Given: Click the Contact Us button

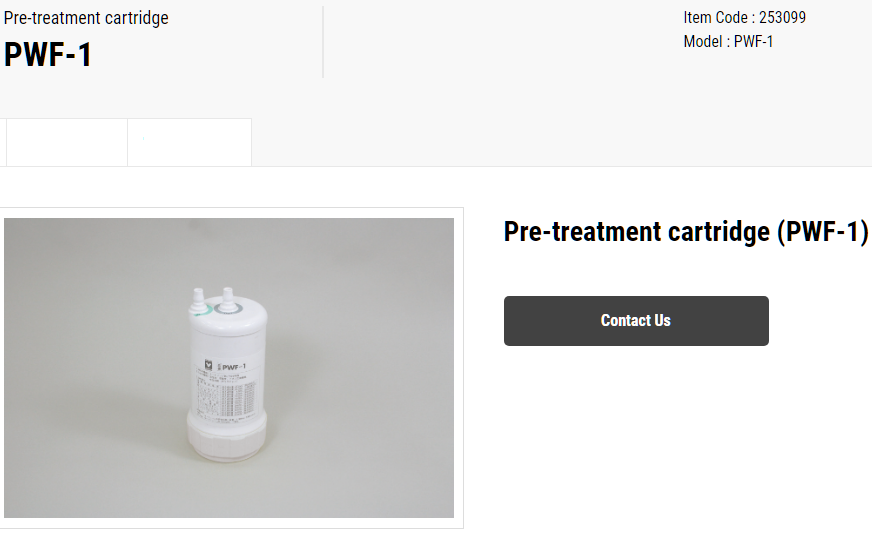Looking at the screenshot, I should click(636, 321).
